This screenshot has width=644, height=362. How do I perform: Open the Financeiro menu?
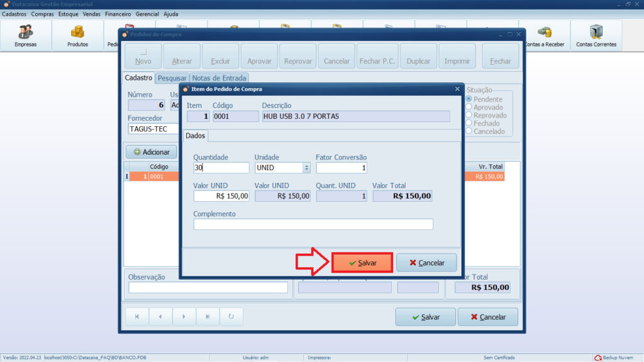click(x=118, y=14)
